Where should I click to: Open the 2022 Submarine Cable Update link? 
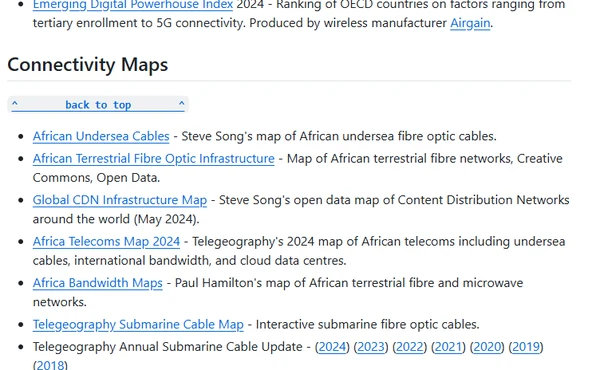tap(410, 347)
